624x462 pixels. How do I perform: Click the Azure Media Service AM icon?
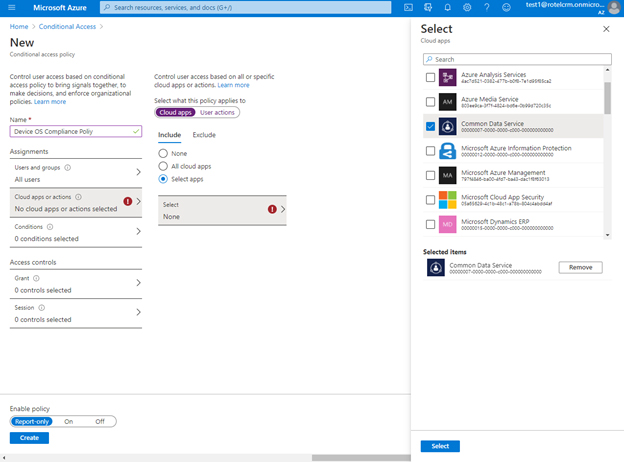(x=447, y=102)
